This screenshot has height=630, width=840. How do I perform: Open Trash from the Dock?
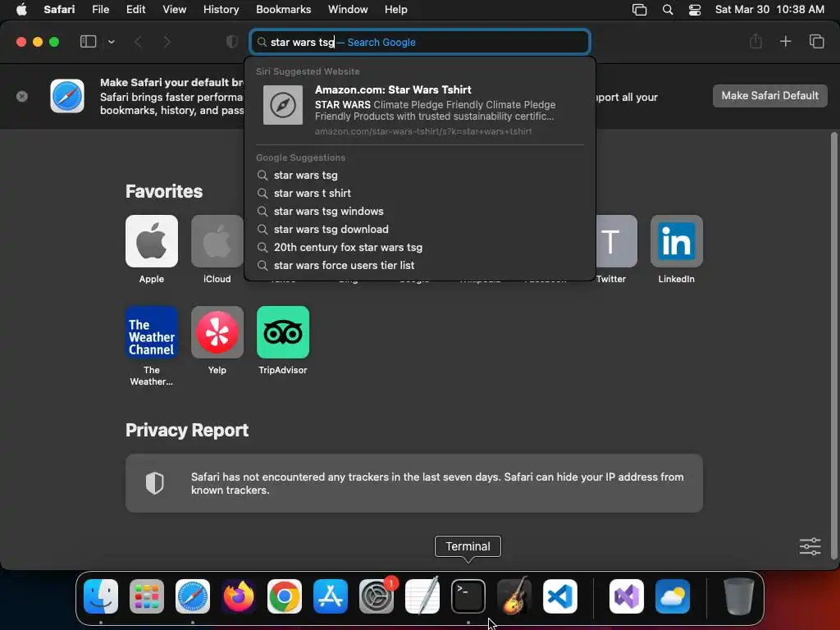pyautogui.click(x=739, y=596)
